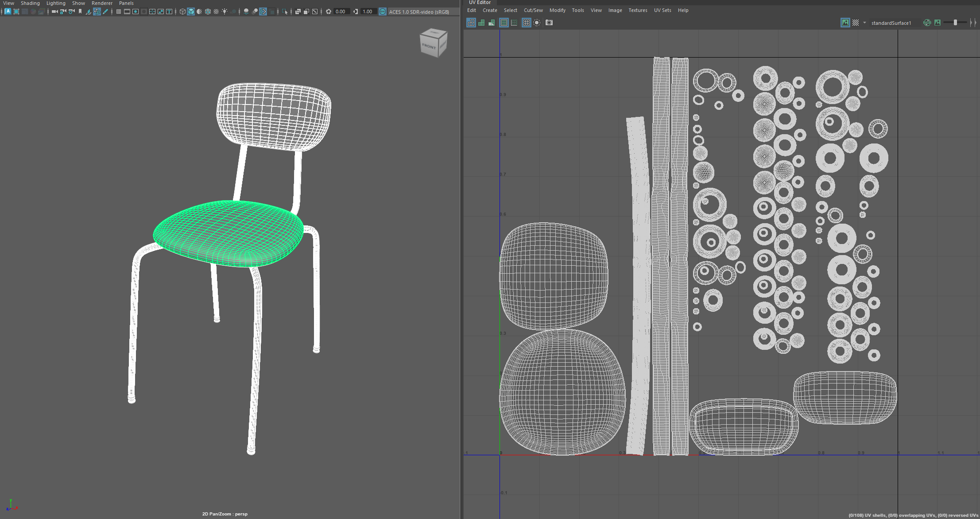Toggle the viewport Grid icon

click(x=119, y=12)
